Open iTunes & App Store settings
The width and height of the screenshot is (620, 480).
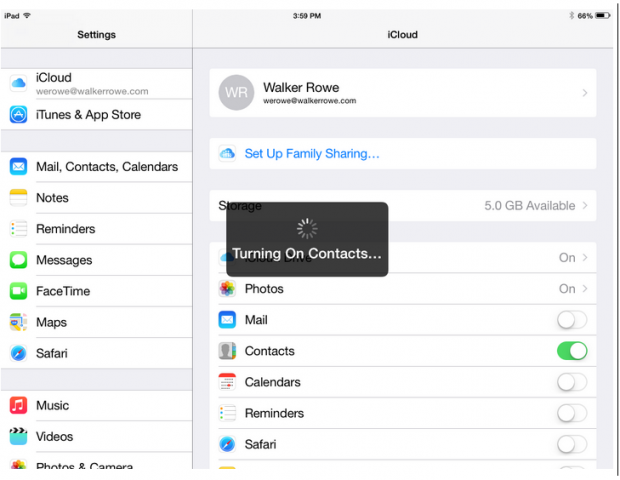click(96, 115)
